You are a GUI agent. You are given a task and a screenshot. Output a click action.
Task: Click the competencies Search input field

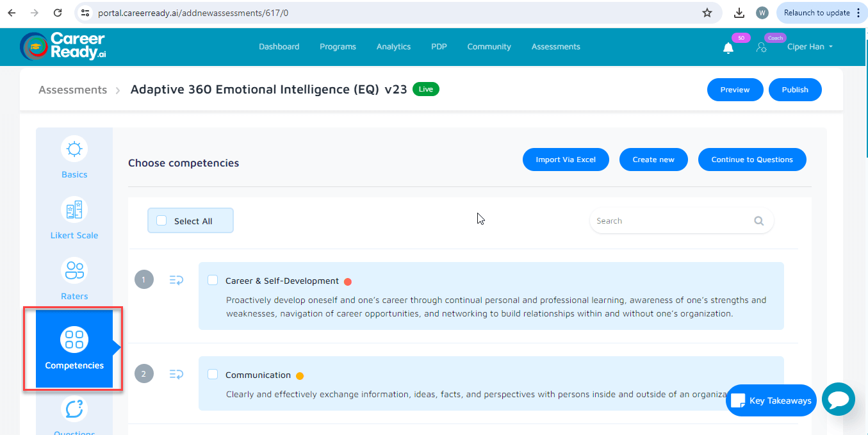point(669,221)
